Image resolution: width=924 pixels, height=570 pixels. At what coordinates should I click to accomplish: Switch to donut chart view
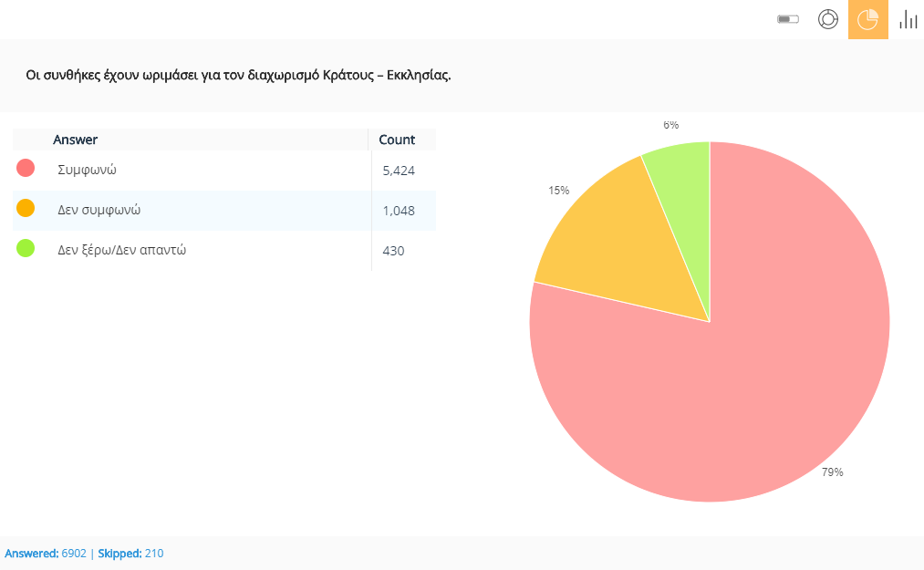click(828, 19)
